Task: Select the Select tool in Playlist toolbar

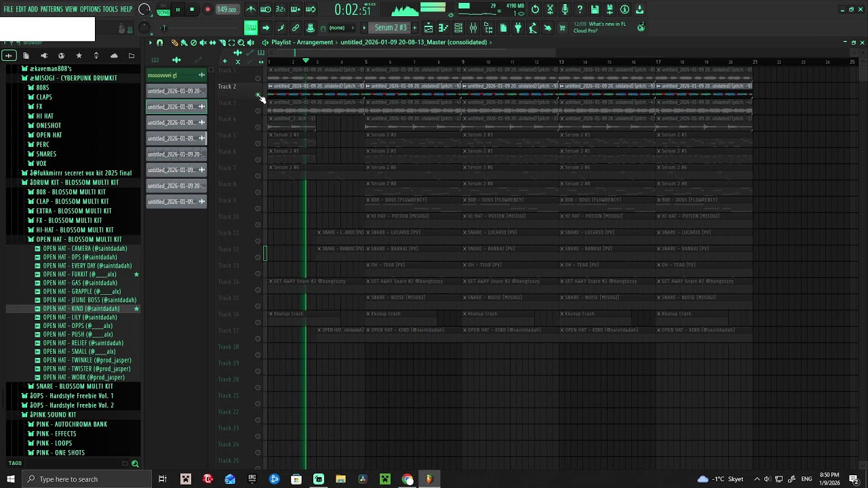Action: [231, 42]
